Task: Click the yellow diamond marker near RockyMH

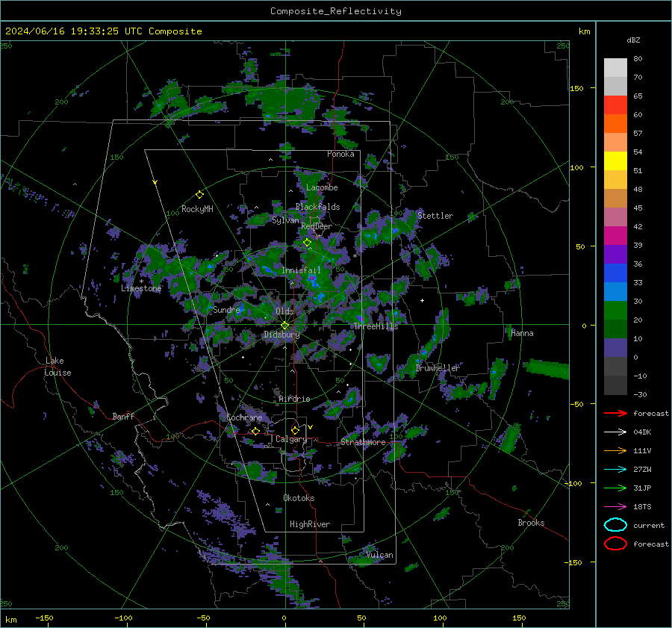Action: (199, 195)
